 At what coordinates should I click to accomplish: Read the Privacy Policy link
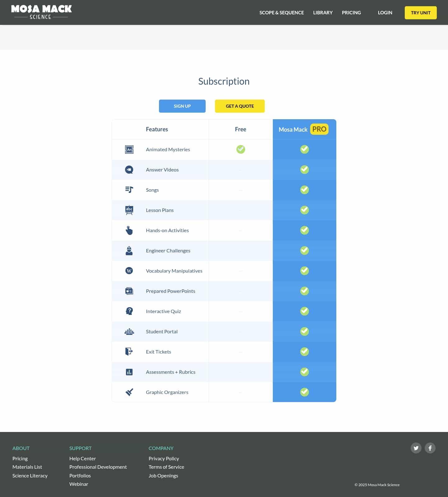point(164,458)
